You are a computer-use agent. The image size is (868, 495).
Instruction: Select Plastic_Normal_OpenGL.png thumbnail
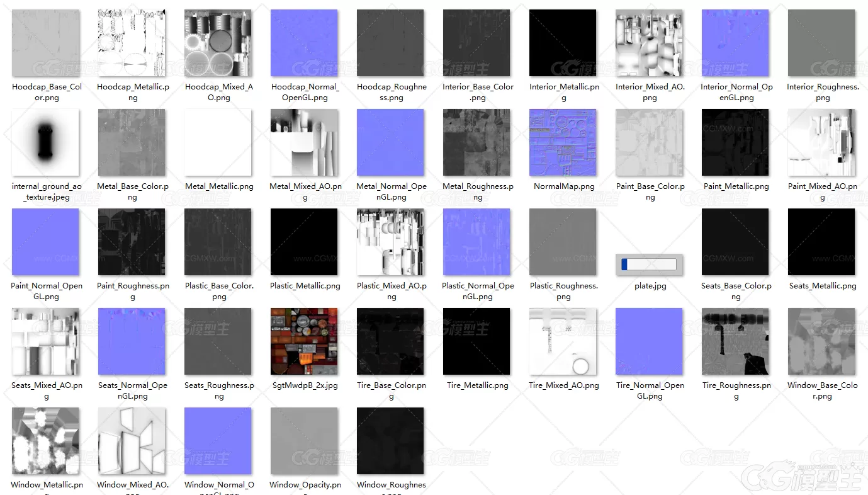point(476,242)
